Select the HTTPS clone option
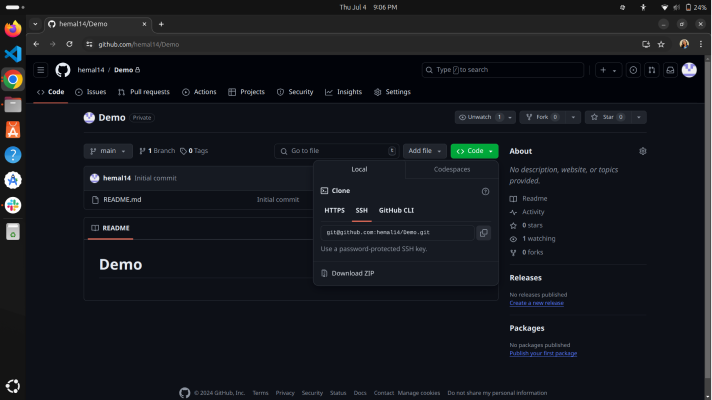The width and height of the screenshot is (712, 400). click(334, 211)
